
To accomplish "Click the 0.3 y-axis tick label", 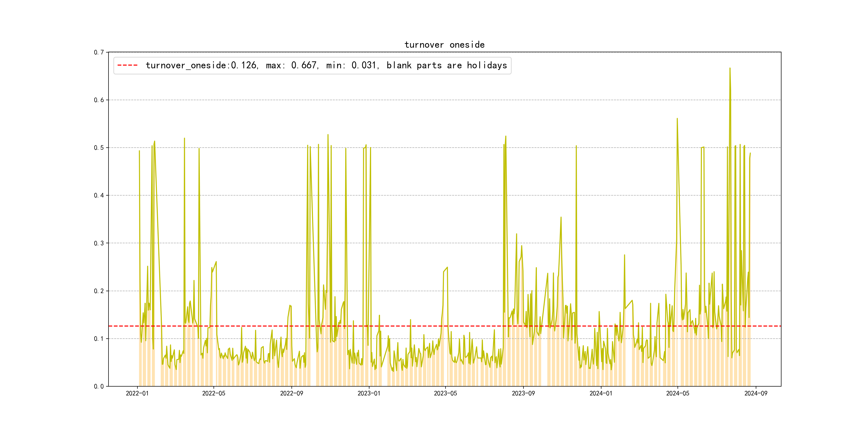I will [x=99, y=243].
